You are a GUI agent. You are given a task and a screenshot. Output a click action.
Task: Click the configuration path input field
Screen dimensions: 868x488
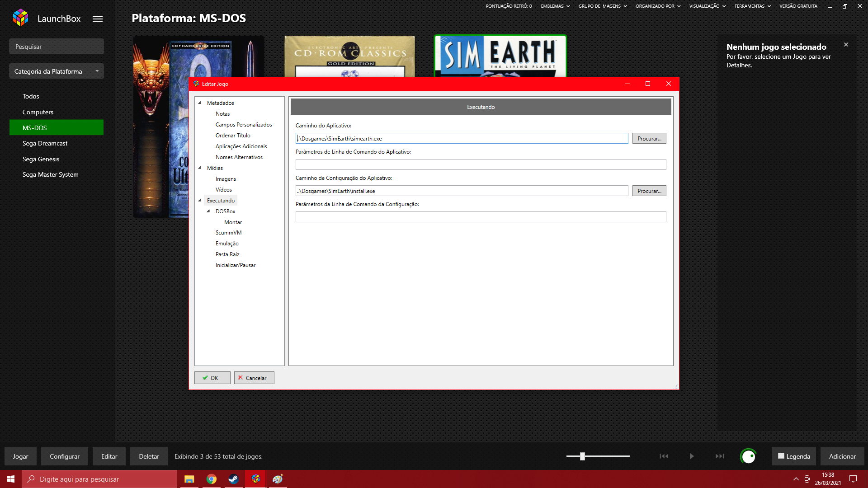tap(462, 191)
